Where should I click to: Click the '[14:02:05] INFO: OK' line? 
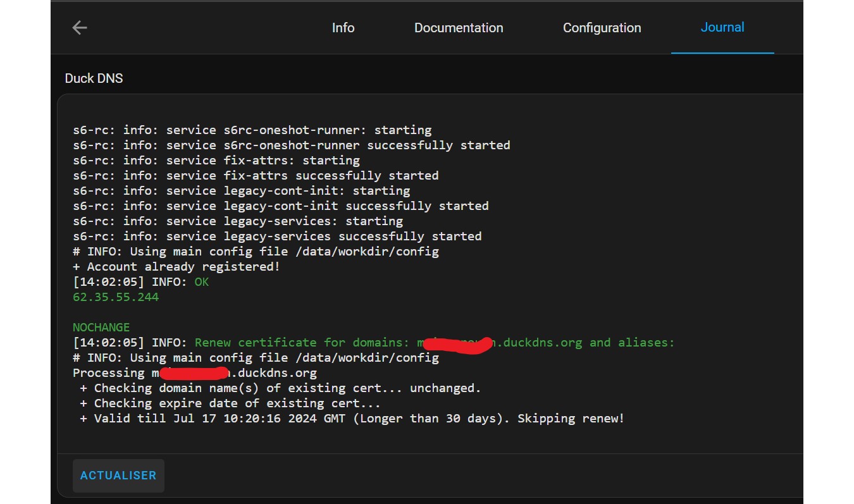click(140, 282)
